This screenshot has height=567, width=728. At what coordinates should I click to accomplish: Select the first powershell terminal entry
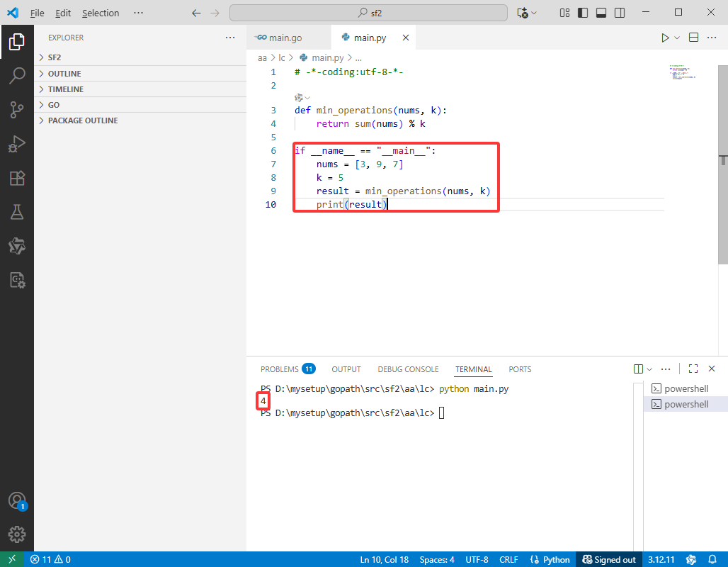tap(686, 388)
